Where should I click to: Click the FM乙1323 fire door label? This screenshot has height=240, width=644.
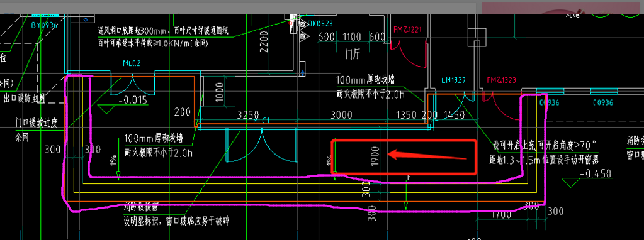click(x=501, y=80)
